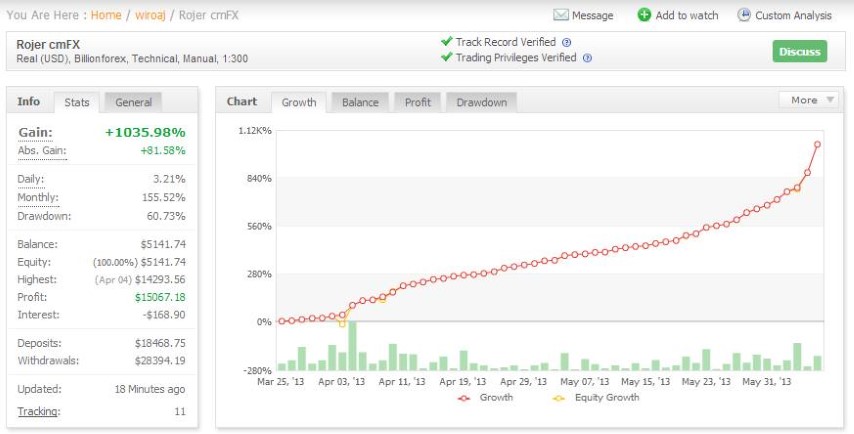Click the Message envelope icon
The image size is (854, 434).
pyautogui.click(x=560, y=15)
